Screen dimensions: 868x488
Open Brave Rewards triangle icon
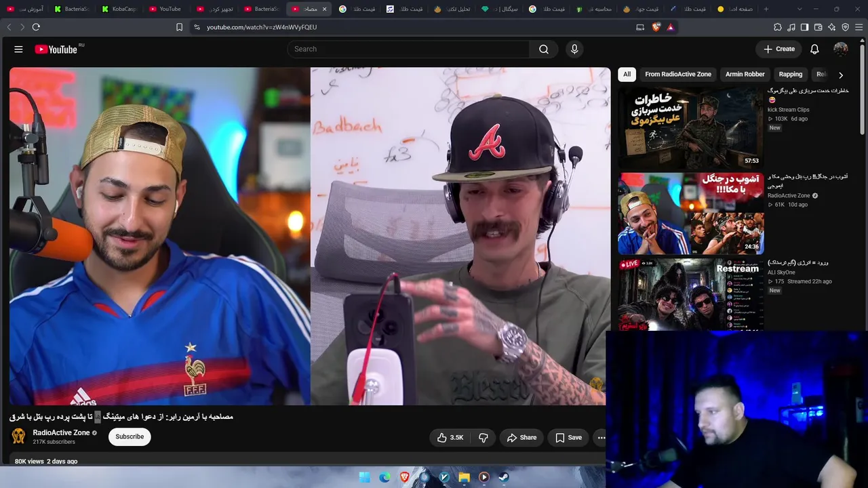pyautogui.click(x=671, y=27)
